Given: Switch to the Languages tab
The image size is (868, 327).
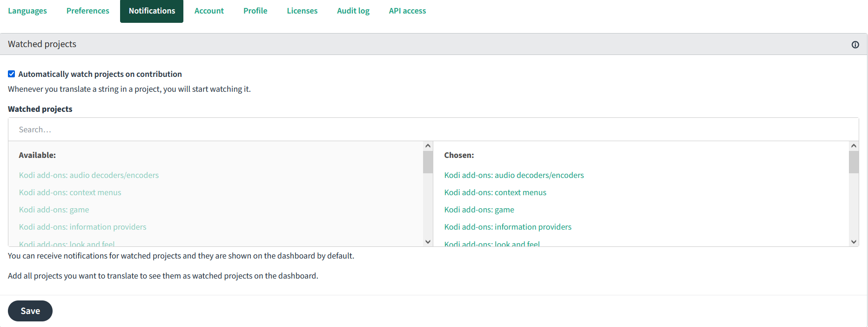Looking at the screenshot, I should [27, 11].
